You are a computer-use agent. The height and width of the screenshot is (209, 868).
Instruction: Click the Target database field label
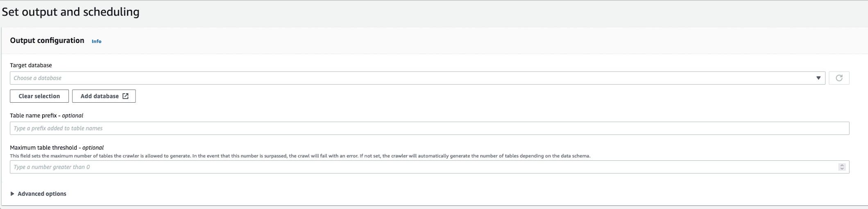coord(31,65)
